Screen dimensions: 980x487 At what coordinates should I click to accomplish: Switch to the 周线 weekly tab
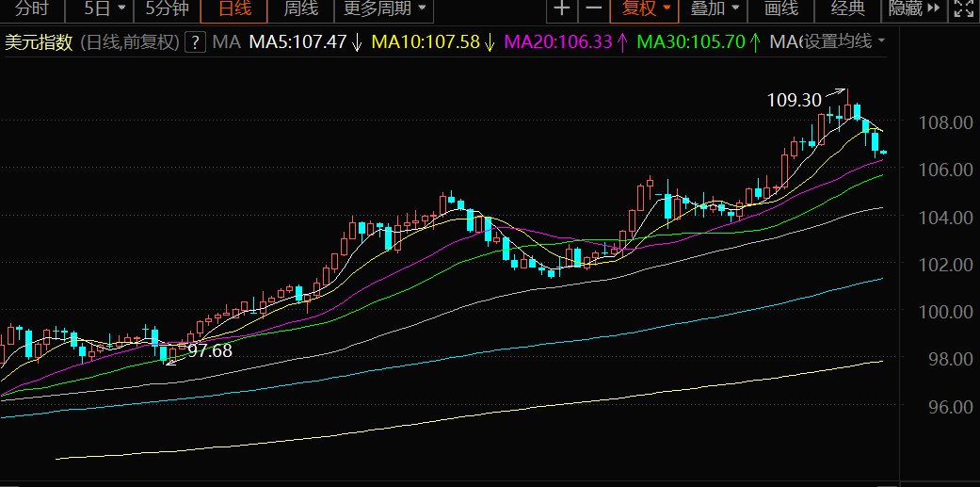[x=300, y=8]
